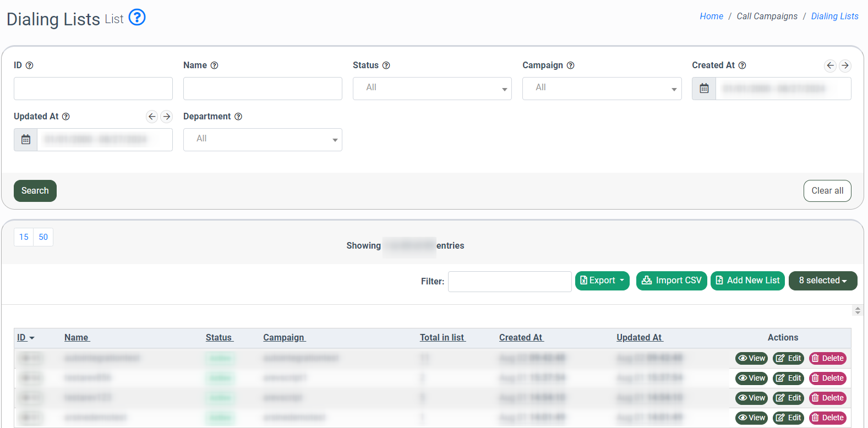
Task: Click Updated At next period arrow
Action: pyautogui.click(x=167, y=117)
